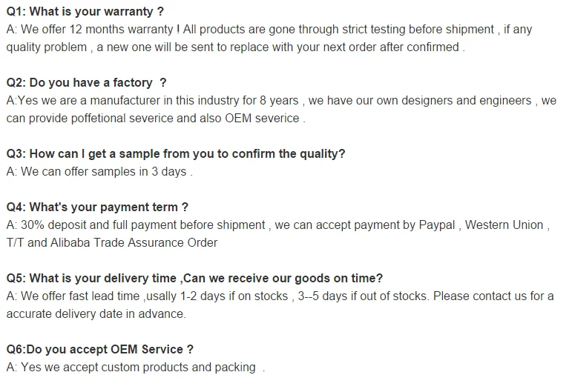Screen dimensions: 572x392
Task: Click the "Q6:Do you accept OEM Service ?" heading
Action: pos(100,350)
